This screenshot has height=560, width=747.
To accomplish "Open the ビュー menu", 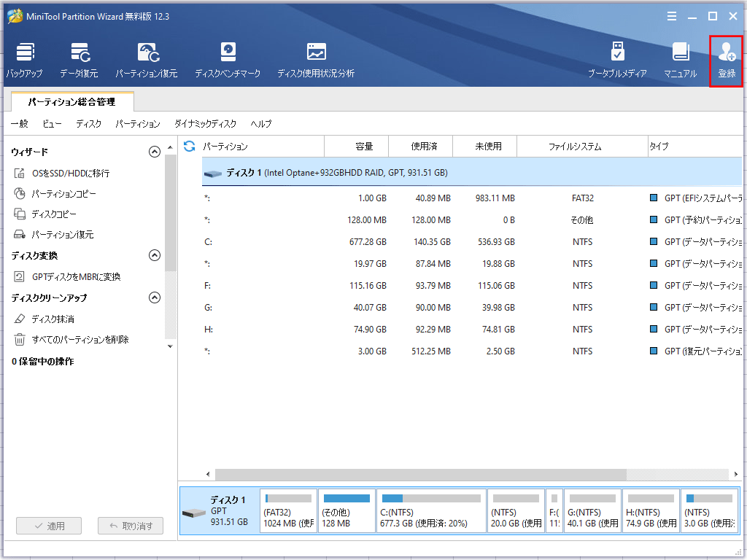I will [52, 124].
